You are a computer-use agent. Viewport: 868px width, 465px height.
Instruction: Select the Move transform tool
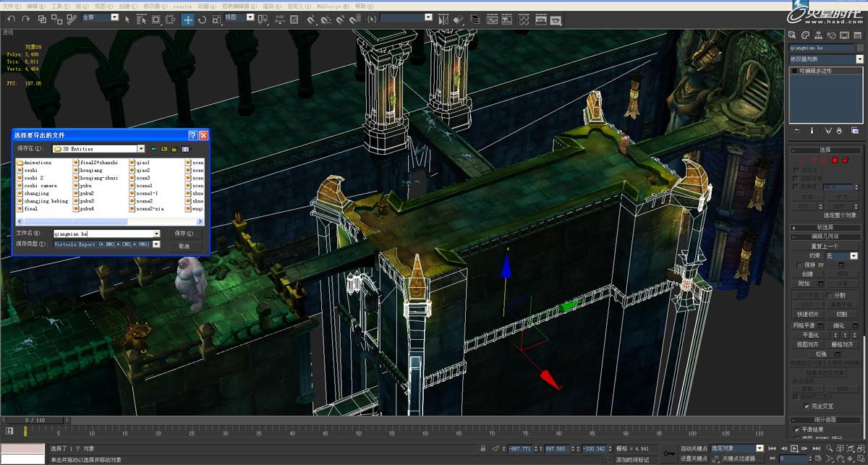click(x=188, y=20)
